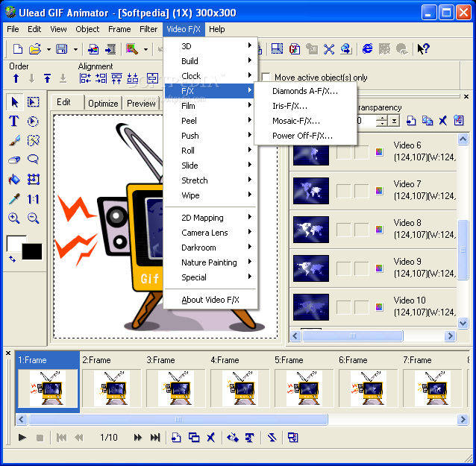
Task: Select the 3:Frame thumbnail
Action: click(x=176, y=388)
